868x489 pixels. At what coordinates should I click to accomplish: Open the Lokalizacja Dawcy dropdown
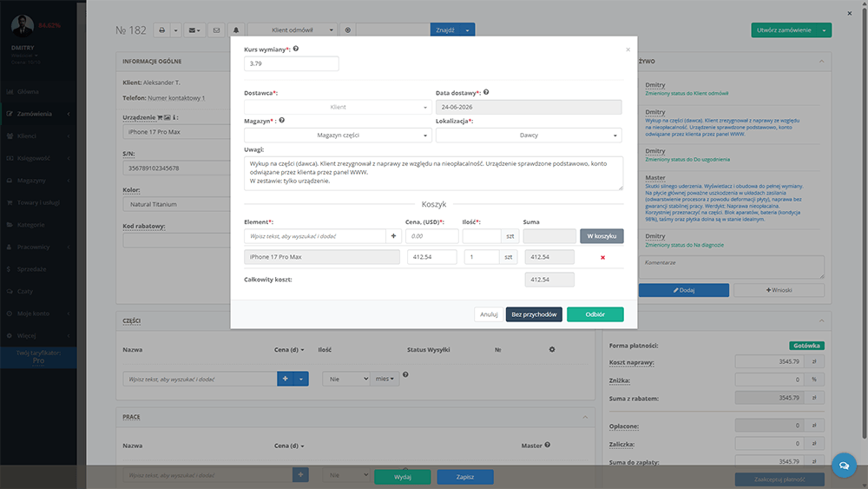click(x=529, y=135)
